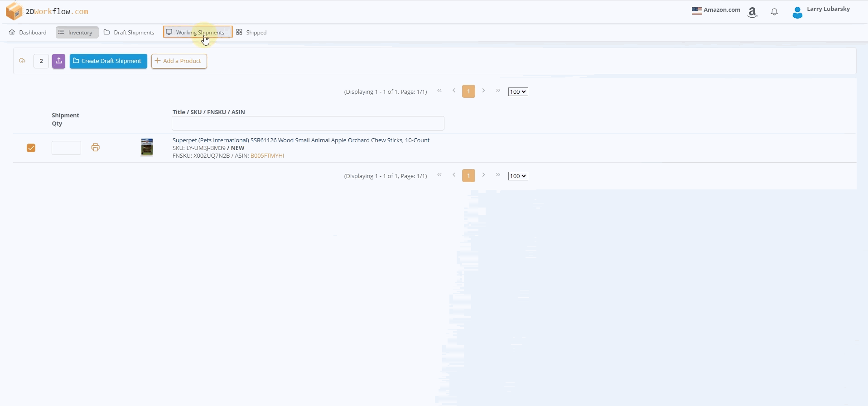
Task: Click SKU text LY-UM3J-BM39
Action: pos(206,148)
